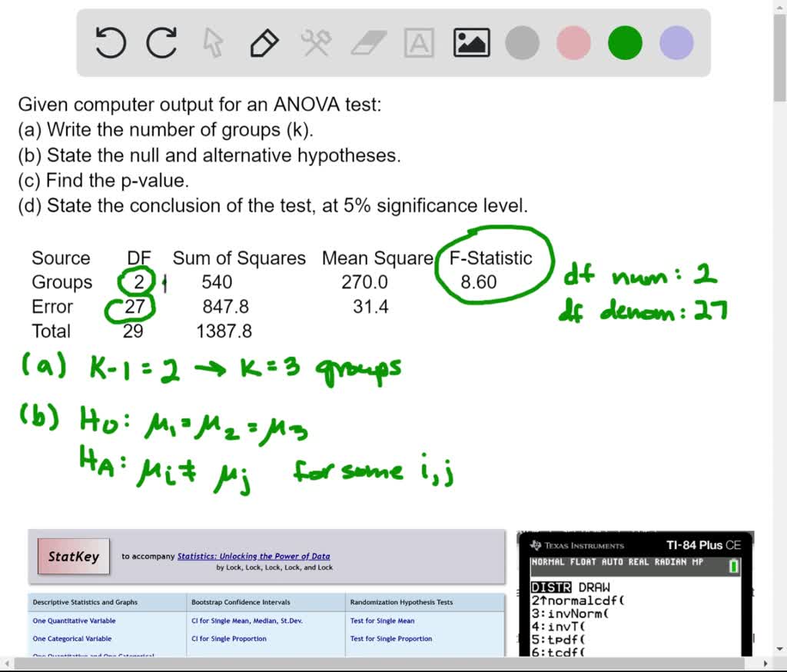
Task: Select DISTR tab on calculator screen
Action: tap(551, 587)
